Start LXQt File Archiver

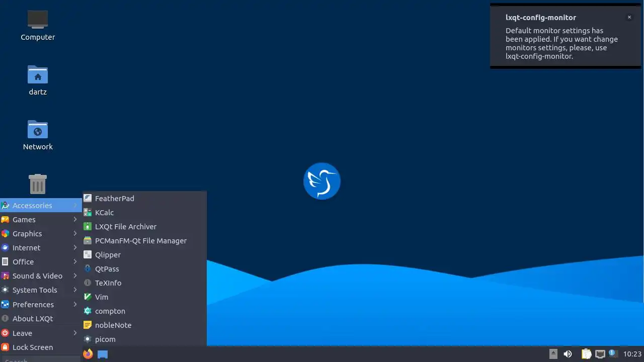tap(144, 226)
